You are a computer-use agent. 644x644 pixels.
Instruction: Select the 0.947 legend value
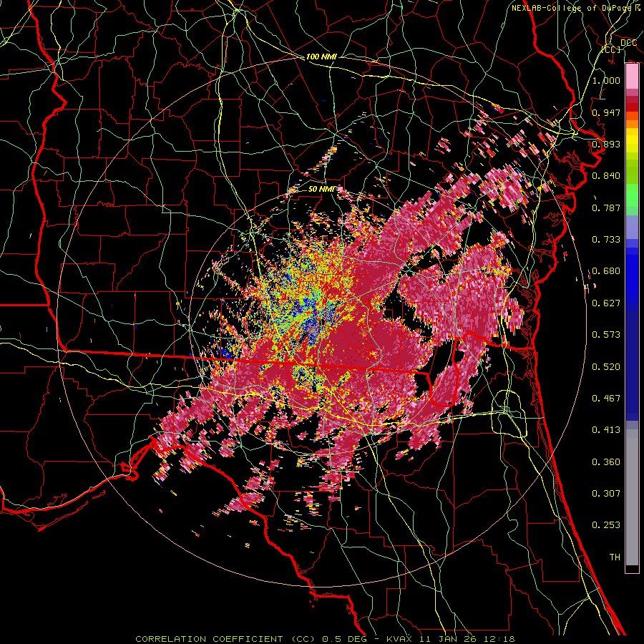(606, 112)
